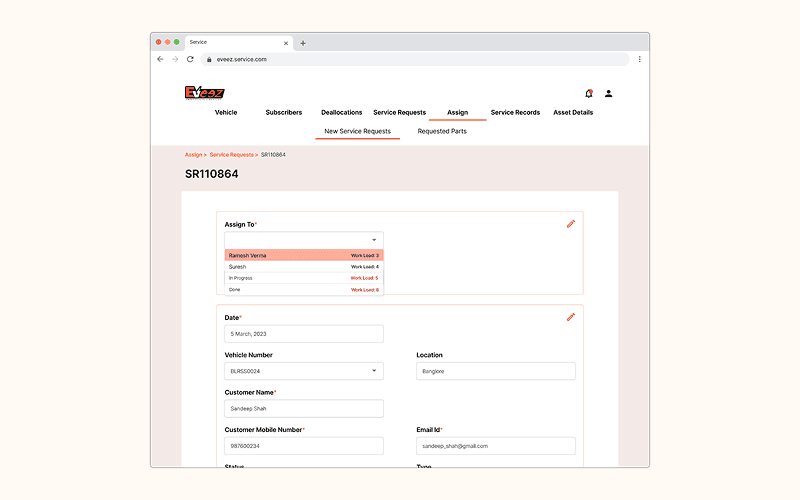The image size is (800, 500).
Task: Edit the Date section with pencil icon
Action: (571, 317)
